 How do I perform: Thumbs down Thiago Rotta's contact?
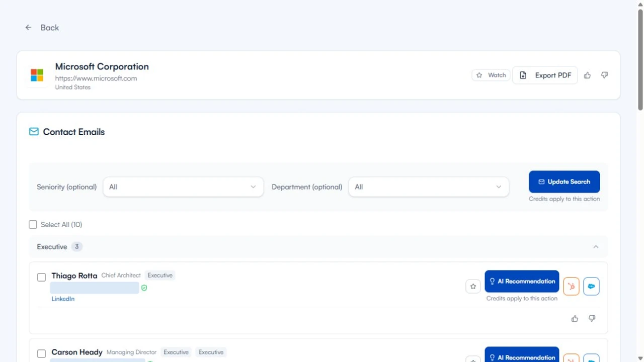coord(592,319)
